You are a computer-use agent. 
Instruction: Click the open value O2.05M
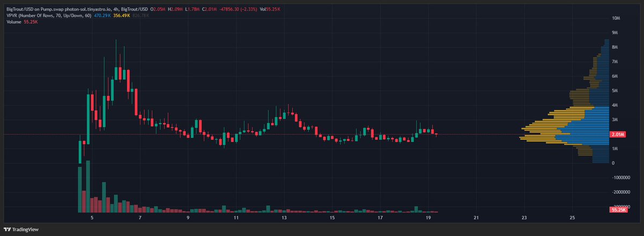point(158,9)
